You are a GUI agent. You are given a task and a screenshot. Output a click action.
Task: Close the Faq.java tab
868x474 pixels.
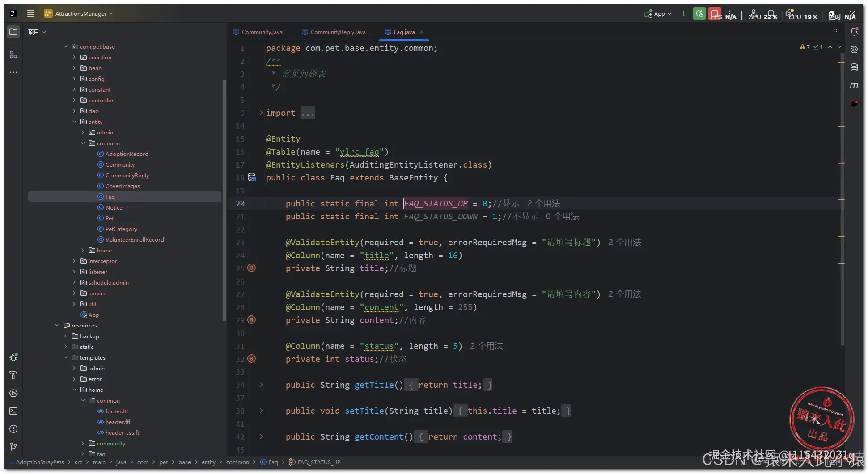(422, 32)
